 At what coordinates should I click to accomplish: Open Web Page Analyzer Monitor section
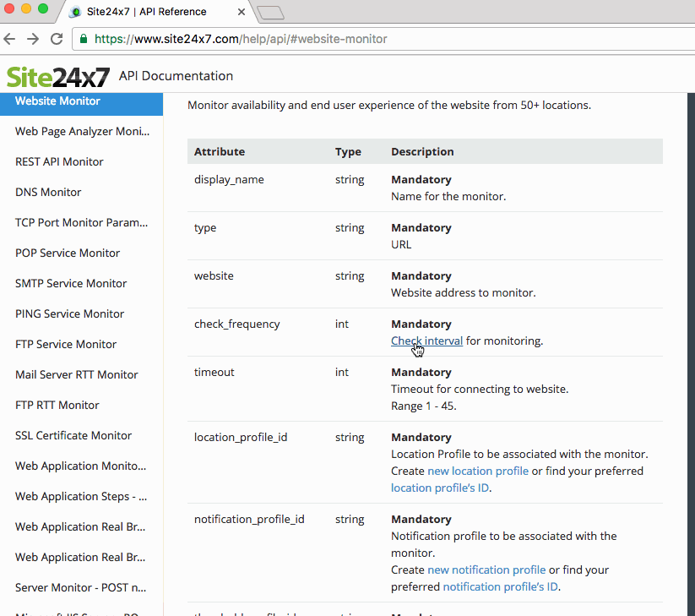82,131
